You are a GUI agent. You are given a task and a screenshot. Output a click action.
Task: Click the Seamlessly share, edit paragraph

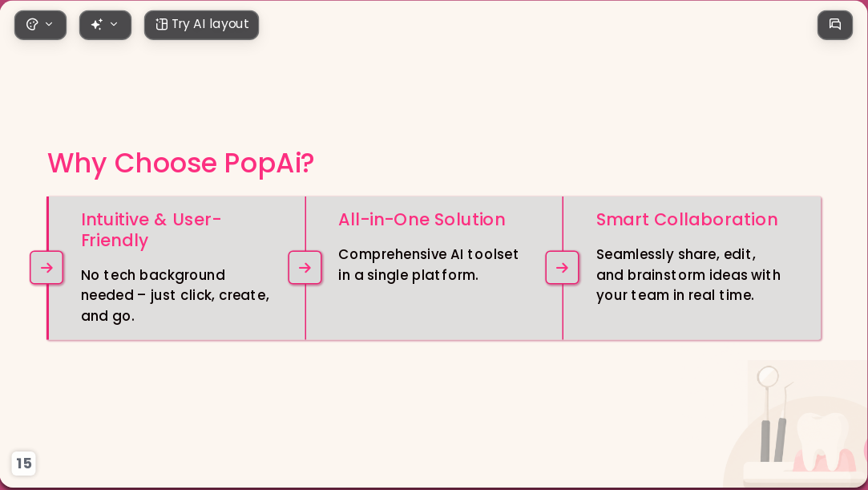pyautogui.click(x=688, y=274)
